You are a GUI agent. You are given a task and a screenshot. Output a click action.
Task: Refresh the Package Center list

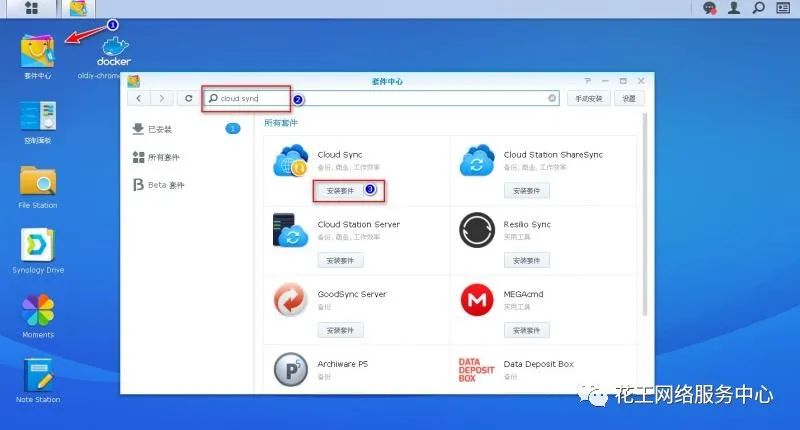(x=188, y=98)
